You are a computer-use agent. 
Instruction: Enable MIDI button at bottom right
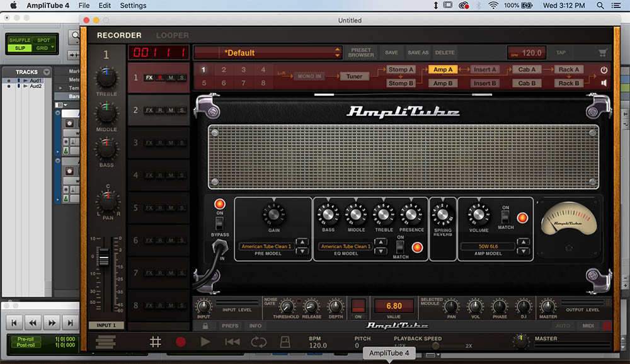[588, 326]
